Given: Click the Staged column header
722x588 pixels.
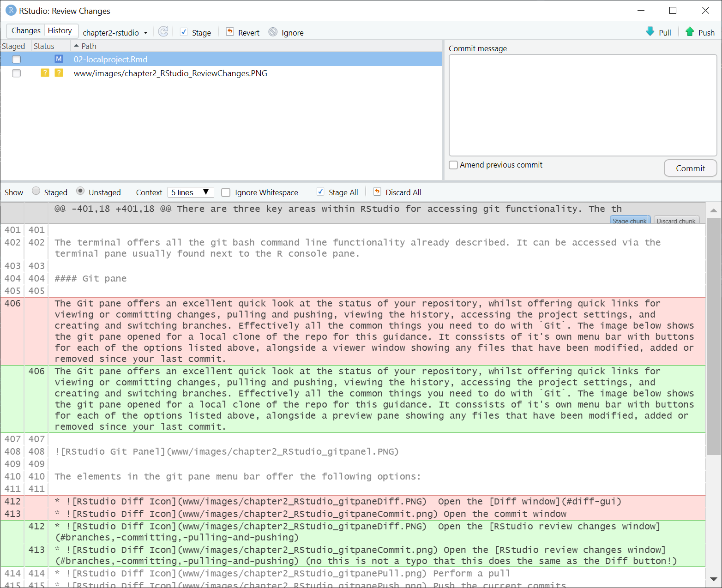Looking at the screenshot, I should (x=14, y=46).
